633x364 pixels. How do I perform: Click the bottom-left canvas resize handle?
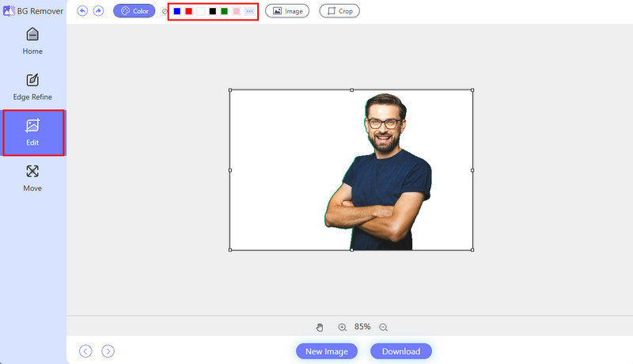click(x=230, y=250)
